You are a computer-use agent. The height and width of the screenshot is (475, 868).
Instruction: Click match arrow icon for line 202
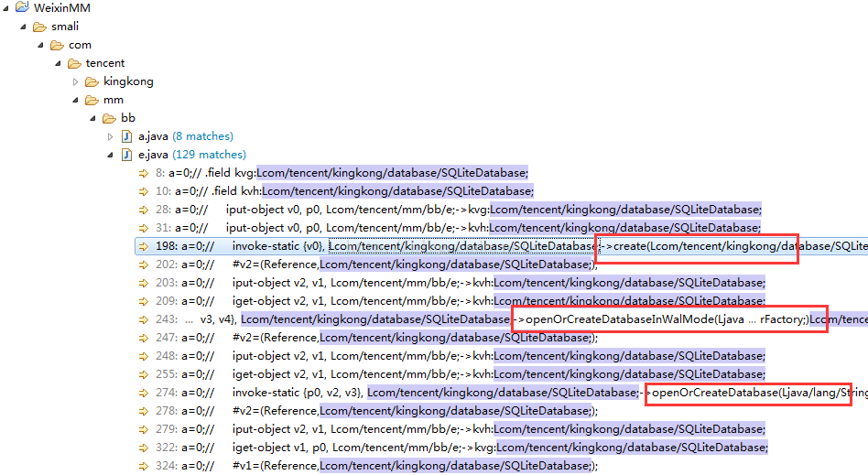coord(144,264)
